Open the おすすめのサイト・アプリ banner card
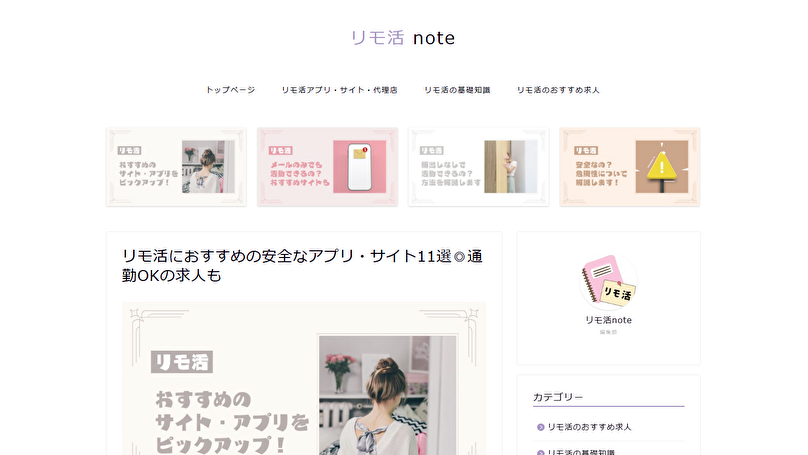This screenshot has height=455, width=808. pos(176,167)
